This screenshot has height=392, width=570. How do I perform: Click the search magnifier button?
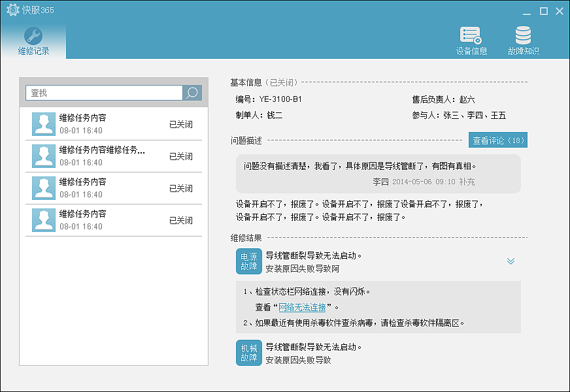[192, 93]
